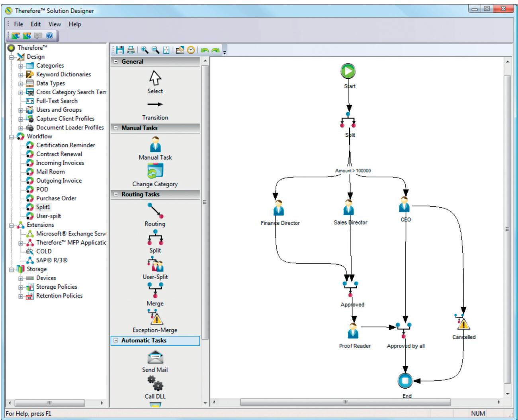Image resolution: width=518 pixels, height=420 pixels.
Task: Select the Finance Director task node
Action: 279,208
